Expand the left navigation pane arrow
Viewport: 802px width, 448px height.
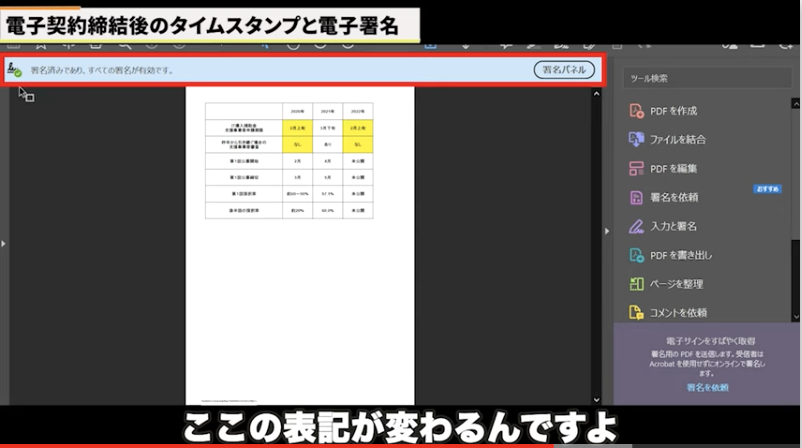[x=4, y=243]
